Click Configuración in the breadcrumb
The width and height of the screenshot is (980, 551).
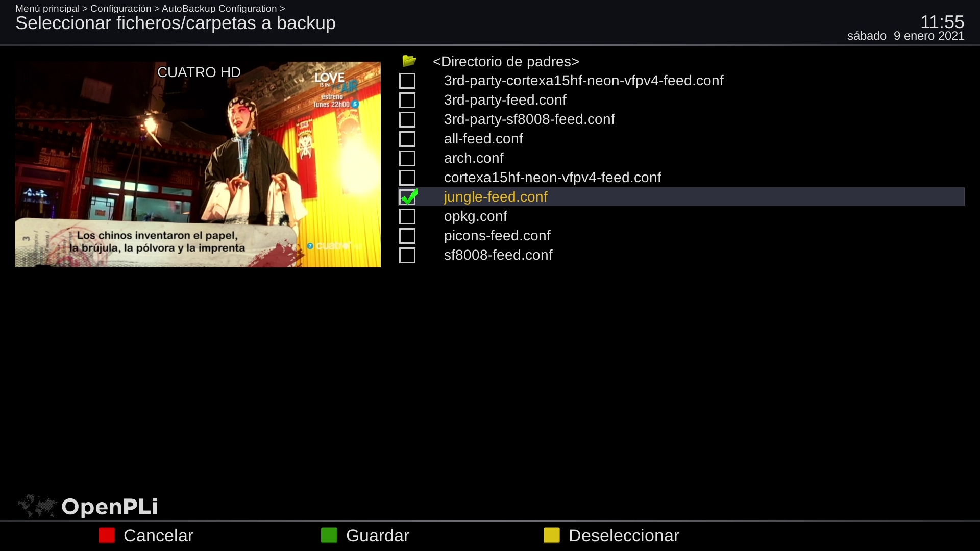120,8
